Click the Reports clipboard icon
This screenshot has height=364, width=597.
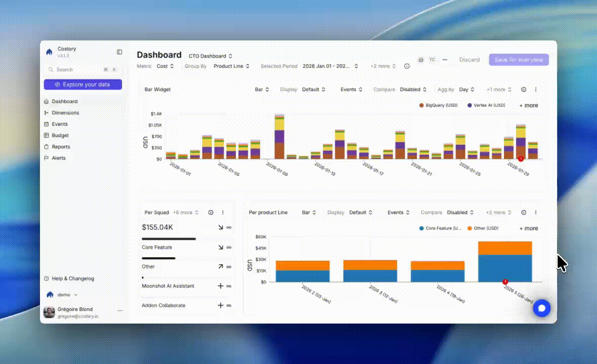47,147
